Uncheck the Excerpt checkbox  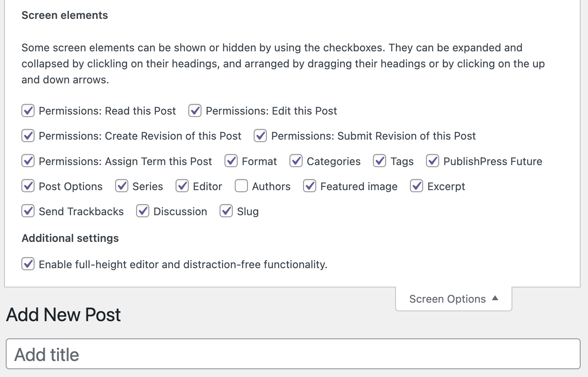click(417, 186)
